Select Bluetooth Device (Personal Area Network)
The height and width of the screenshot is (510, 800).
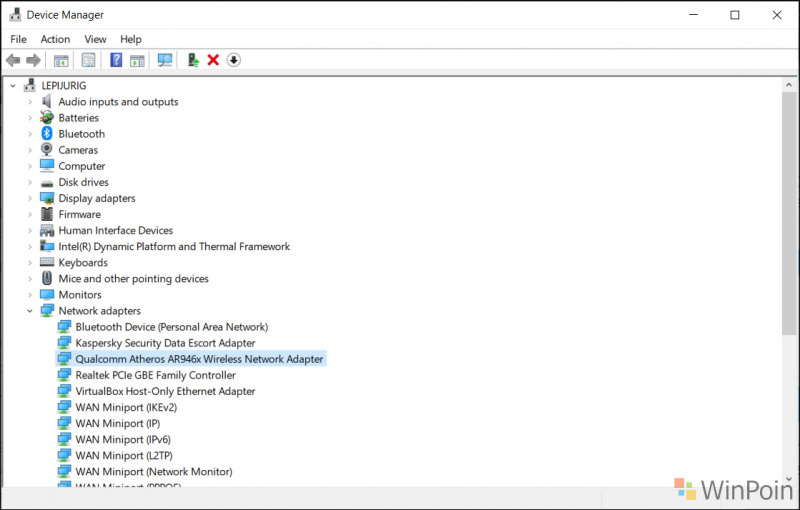click(171, 327)
